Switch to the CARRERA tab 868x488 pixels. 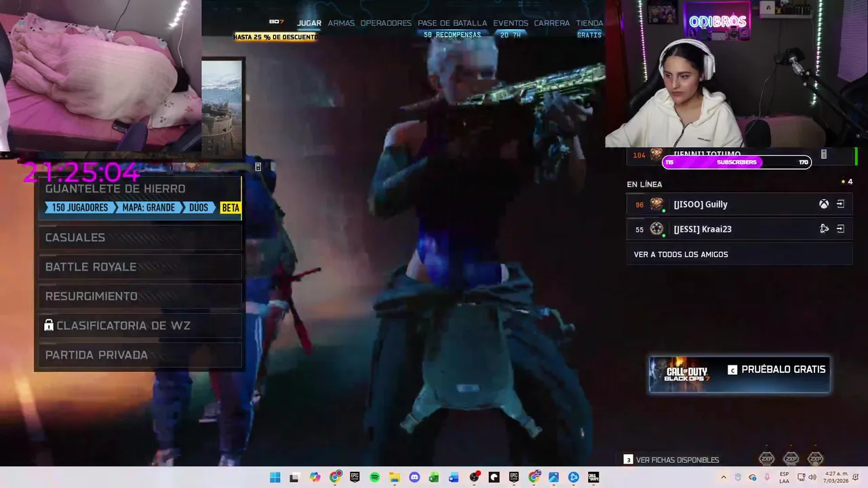[x=552, y=23]
